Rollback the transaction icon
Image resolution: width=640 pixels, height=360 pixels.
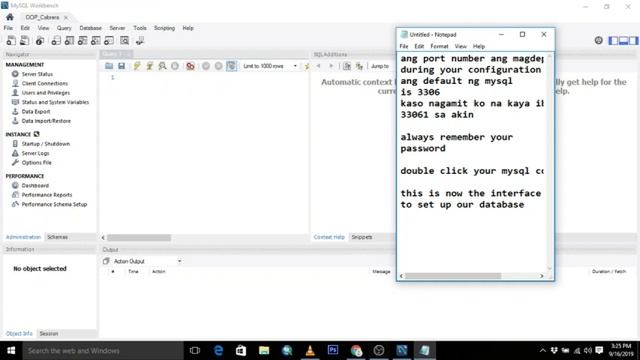pyautogui.click(x=218, y=66)
